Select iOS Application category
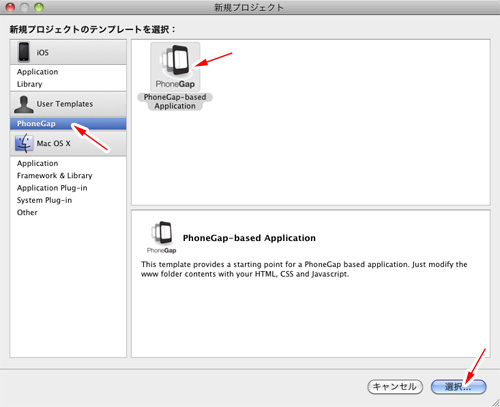 [x=37, y=72]
